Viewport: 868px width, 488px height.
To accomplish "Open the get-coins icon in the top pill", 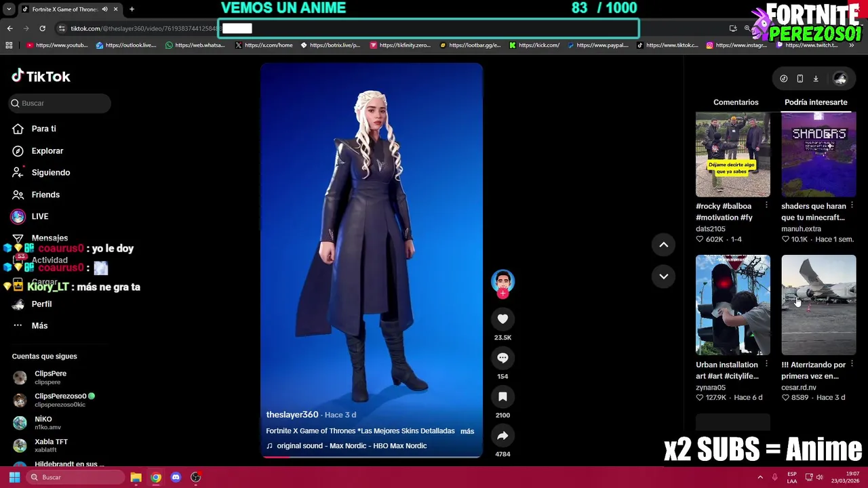I will point(784,79).
